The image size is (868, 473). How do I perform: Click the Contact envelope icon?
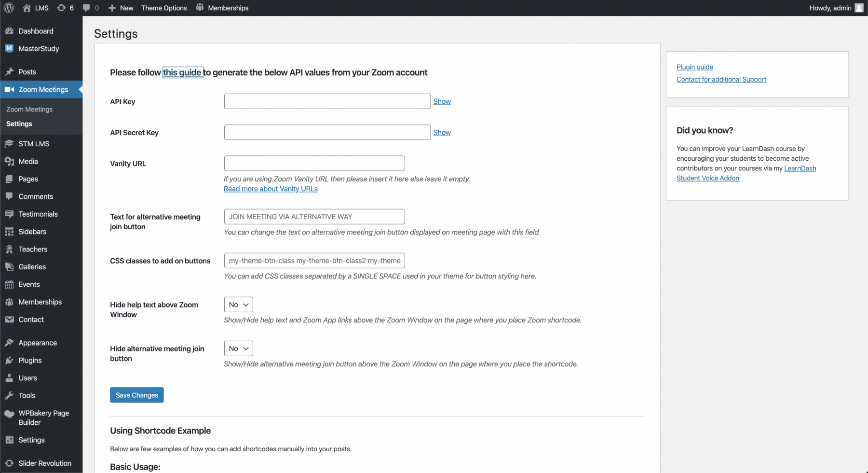pyautogui.click(x=9, y=320)
